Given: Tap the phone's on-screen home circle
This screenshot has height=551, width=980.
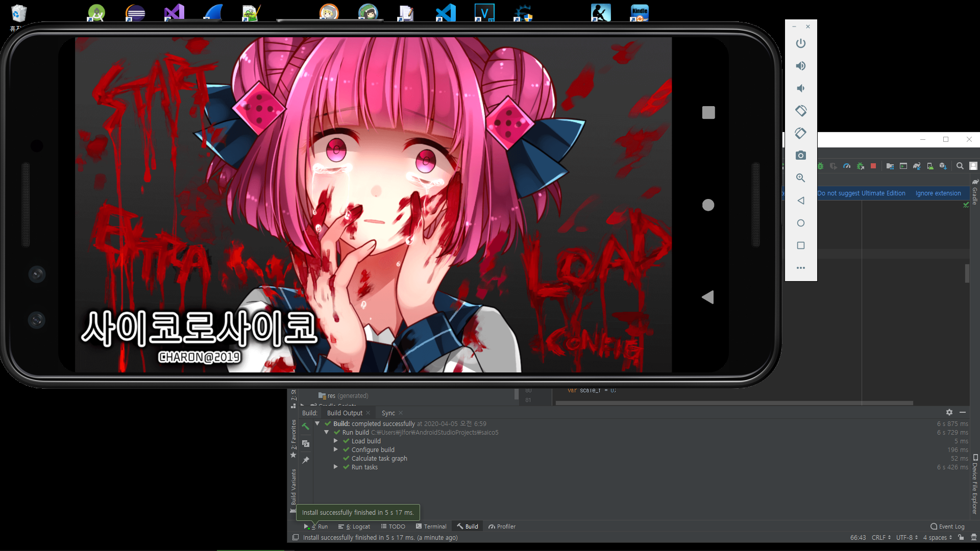Looking at the screenshot, I should 708,205.
